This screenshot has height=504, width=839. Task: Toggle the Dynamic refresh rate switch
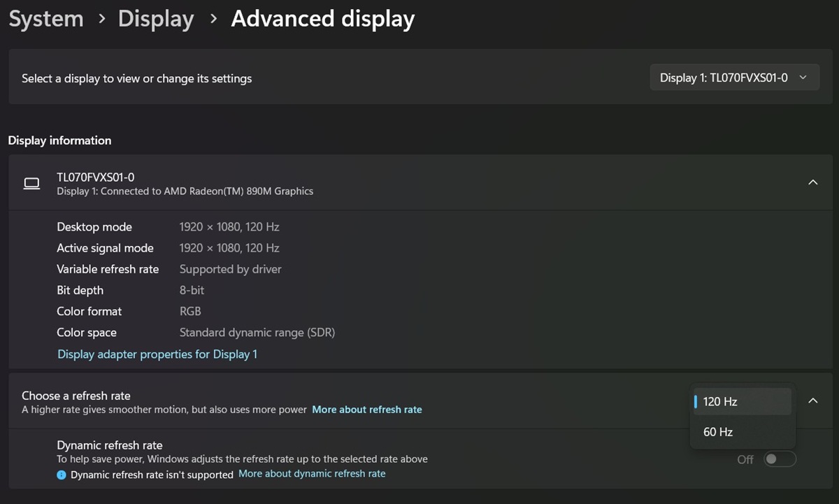point(780,459)
